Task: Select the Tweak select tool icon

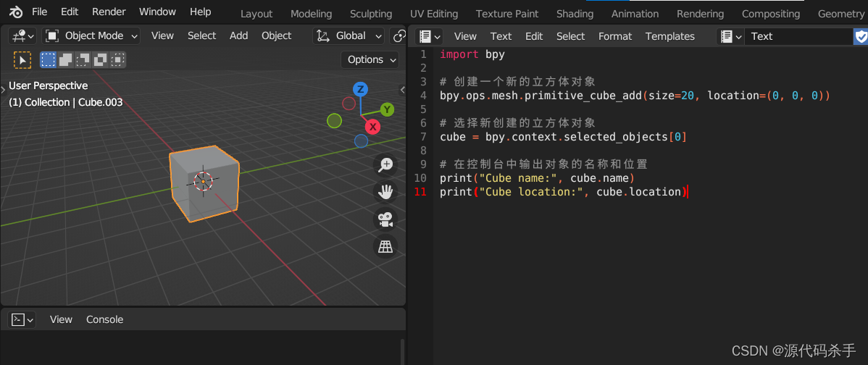Action: tap(22, 59)
